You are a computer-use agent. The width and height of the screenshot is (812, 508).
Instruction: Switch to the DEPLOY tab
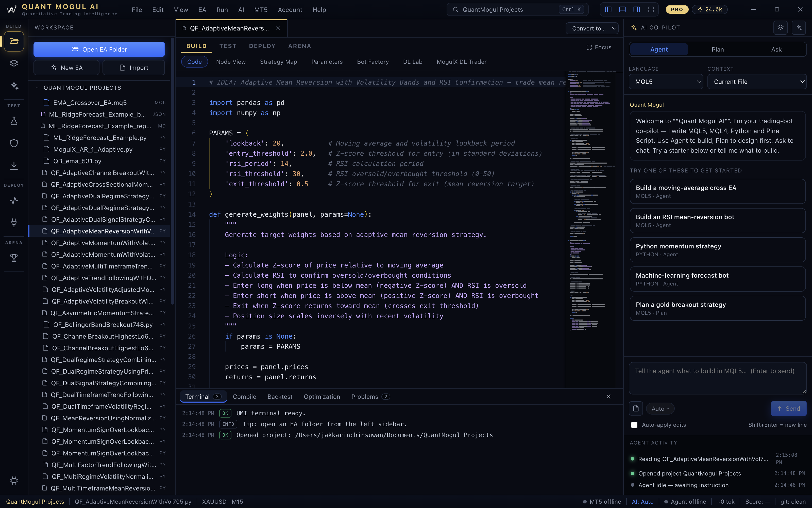[262, 46]
